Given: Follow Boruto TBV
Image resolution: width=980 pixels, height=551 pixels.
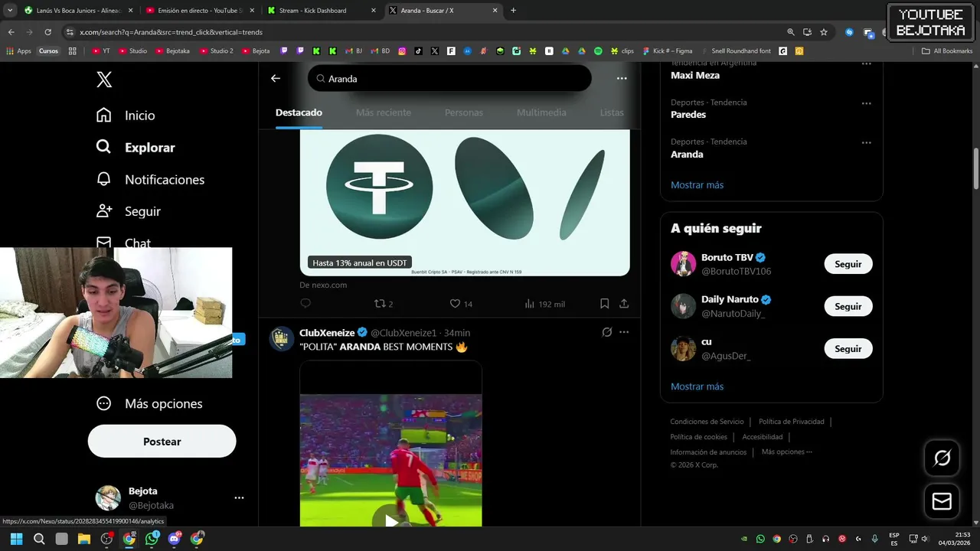Looking at the screenshot, I should click(848, 264).
